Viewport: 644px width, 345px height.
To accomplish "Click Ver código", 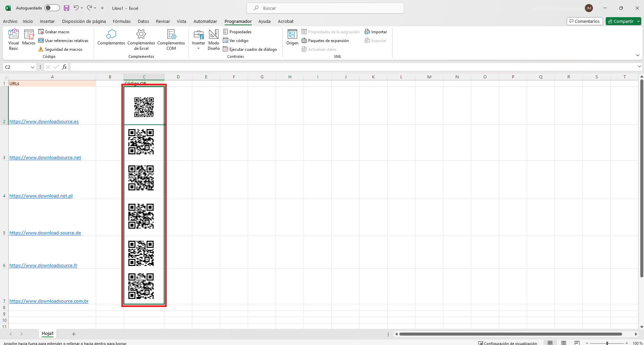I will 236,40.
